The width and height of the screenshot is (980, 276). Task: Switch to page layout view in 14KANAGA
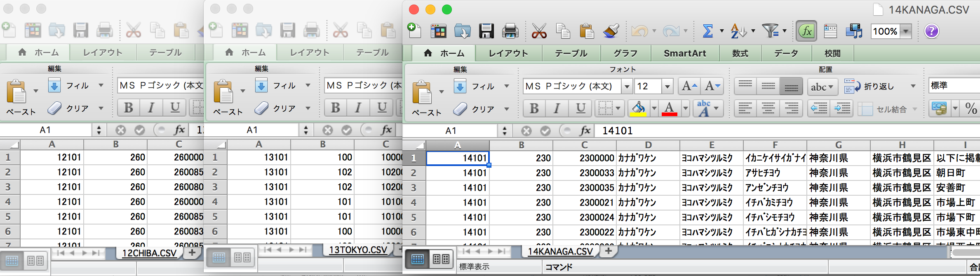(441, 259)
